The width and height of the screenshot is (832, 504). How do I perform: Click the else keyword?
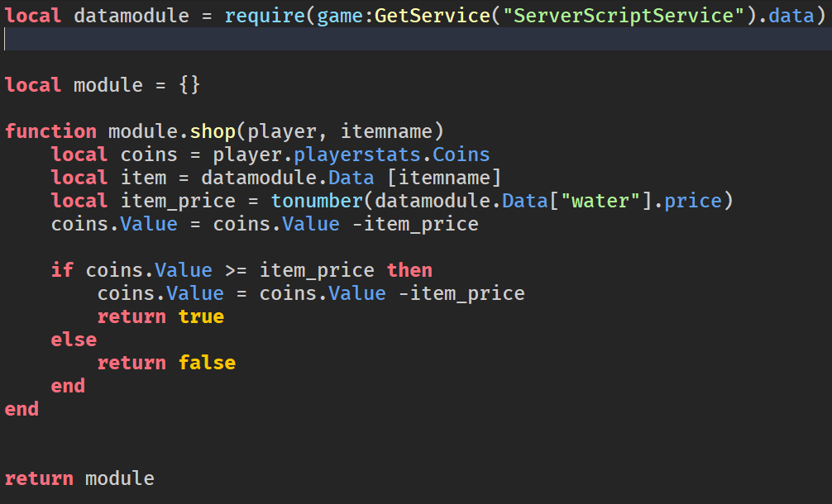(x=74, y=339)
